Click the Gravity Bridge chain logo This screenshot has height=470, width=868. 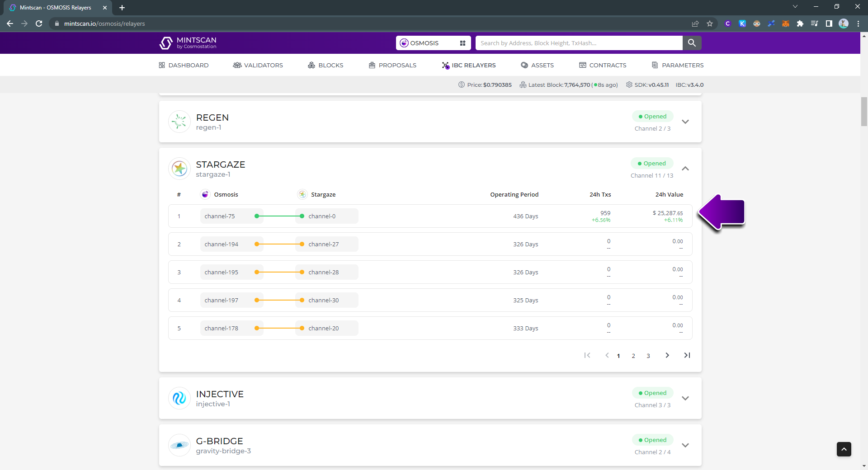(x=179, y=445)
